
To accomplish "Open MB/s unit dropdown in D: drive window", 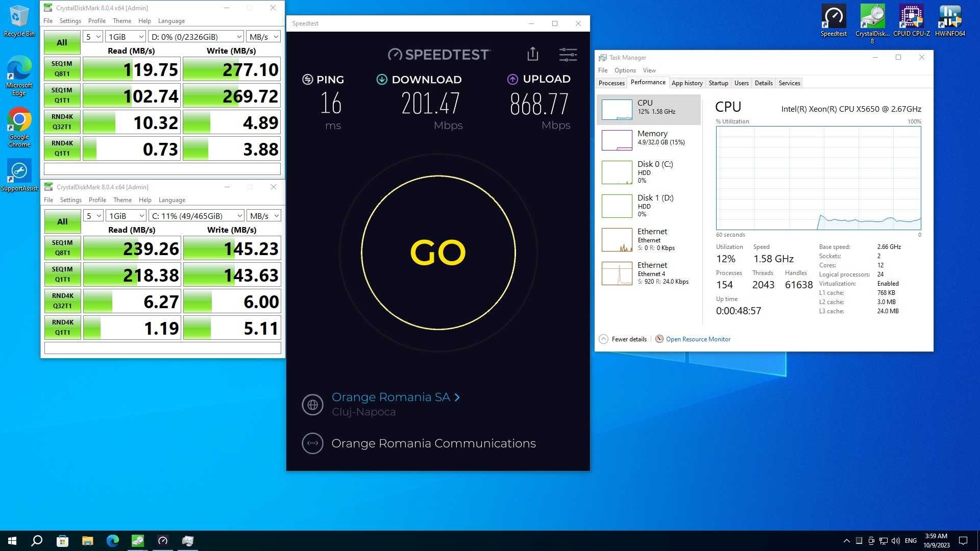I will [263, 37].
